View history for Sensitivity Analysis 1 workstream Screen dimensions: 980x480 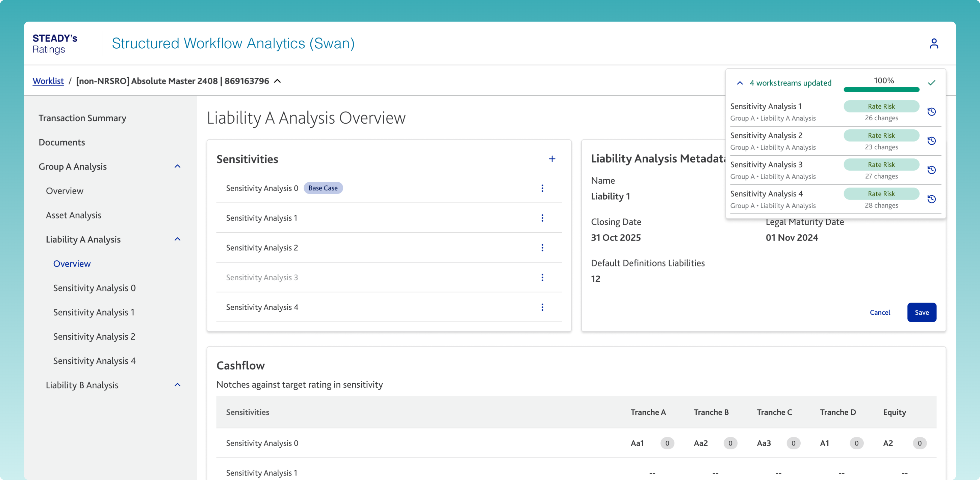pyautogui.click(x=931, y=112)
